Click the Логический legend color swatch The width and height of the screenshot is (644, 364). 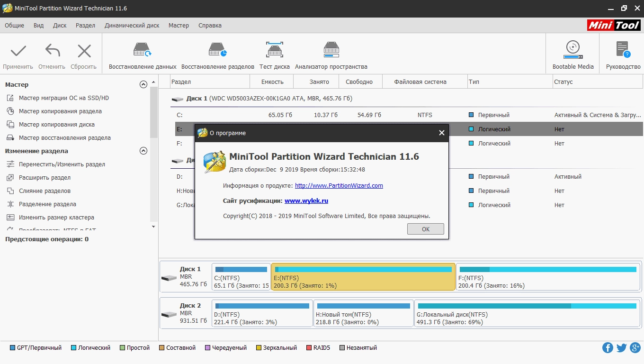[x=73, y=348]
